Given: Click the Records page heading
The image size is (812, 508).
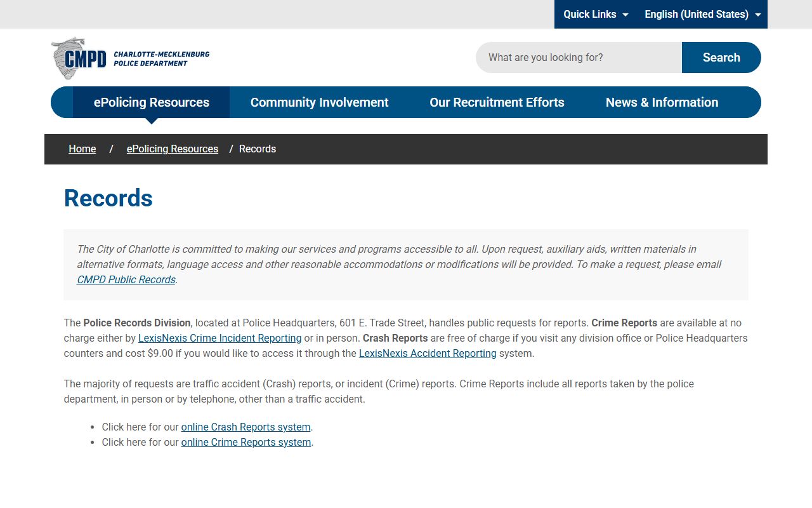Looking at the screenshot, I should [108, 198].
